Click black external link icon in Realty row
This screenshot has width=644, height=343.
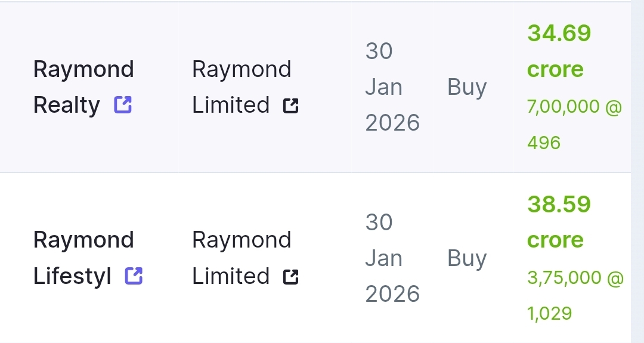coord(290,106)
